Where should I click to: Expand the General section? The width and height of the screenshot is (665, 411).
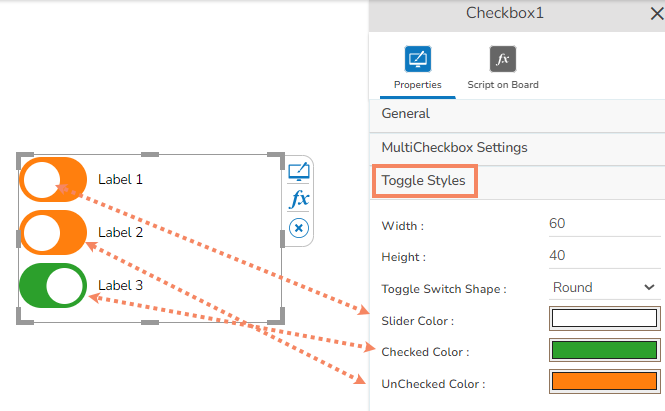click(406, 114)
